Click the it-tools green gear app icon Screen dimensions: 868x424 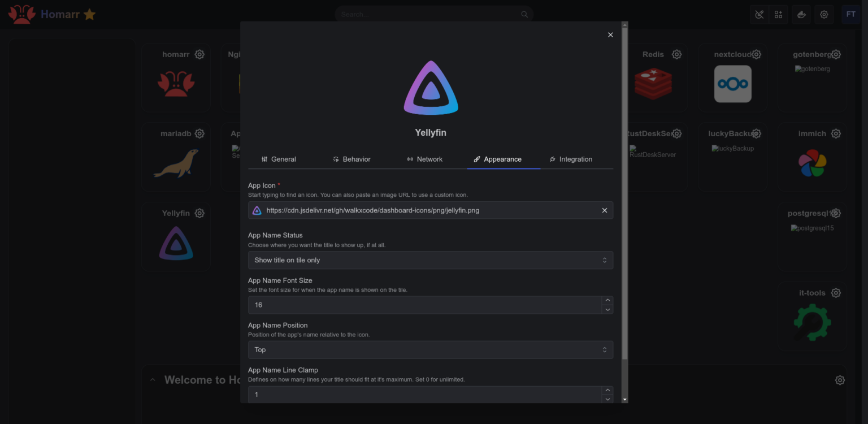tap(812, 322)
